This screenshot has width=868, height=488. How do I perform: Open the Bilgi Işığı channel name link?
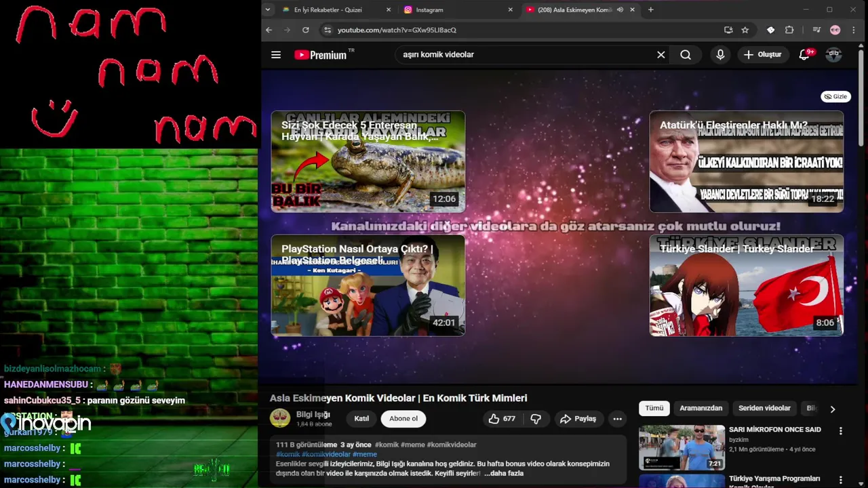pos(313,414)
